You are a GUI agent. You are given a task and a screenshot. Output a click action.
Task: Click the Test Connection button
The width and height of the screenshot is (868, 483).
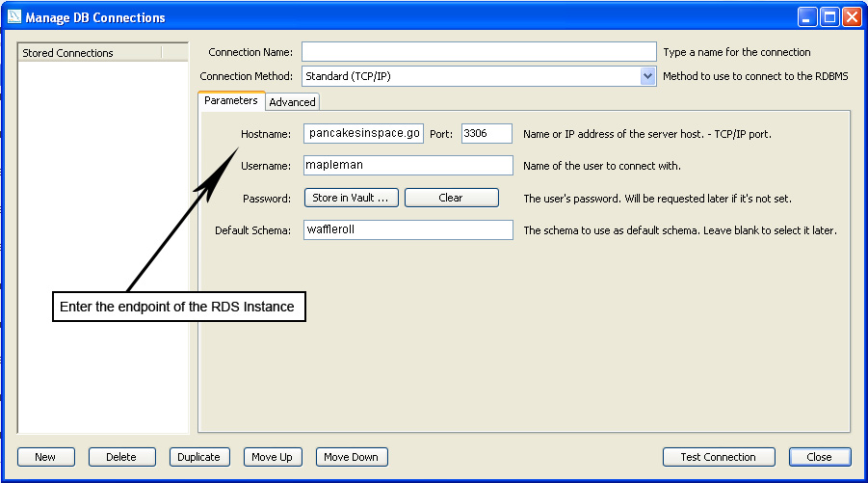pos(719,457)
